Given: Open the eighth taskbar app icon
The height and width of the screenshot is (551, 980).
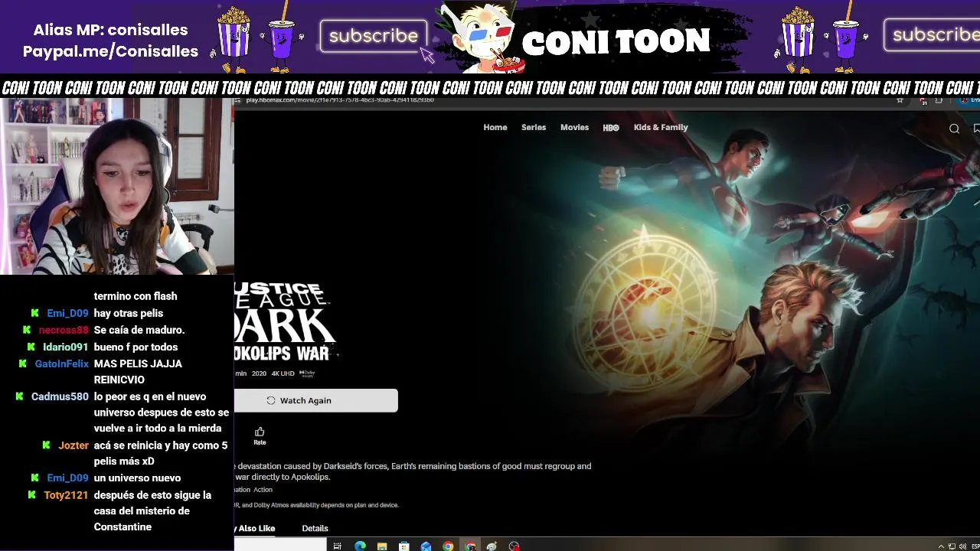Looking at the screenshot, I should [492, 546].
